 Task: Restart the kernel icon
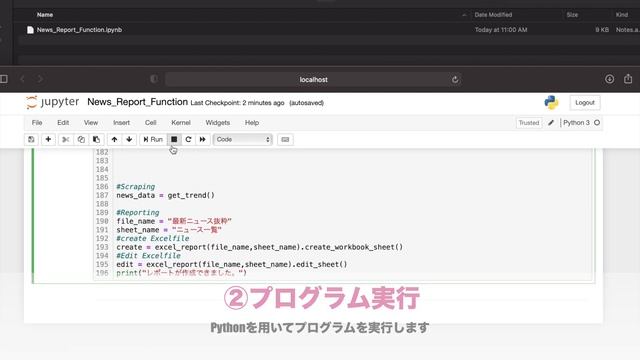pyautogui.click(x=188, y=140)
